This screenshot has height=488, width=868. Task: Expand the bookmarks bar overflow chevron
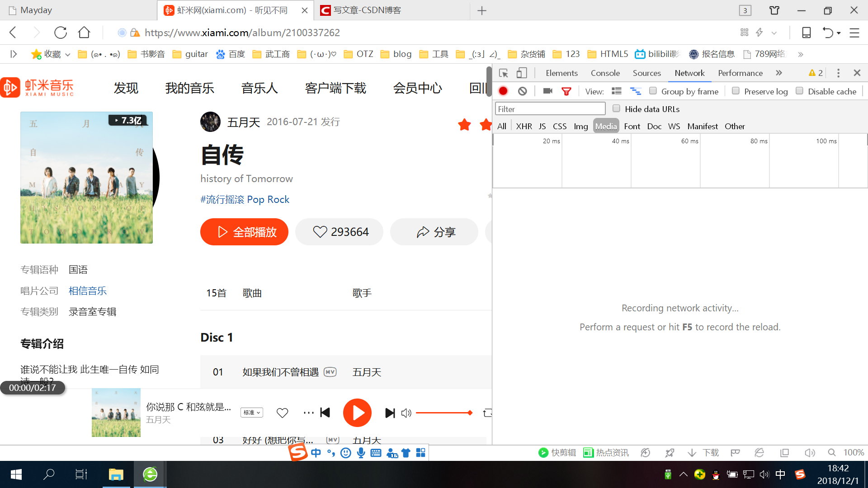pyautogui.click(x=800, y=54)
